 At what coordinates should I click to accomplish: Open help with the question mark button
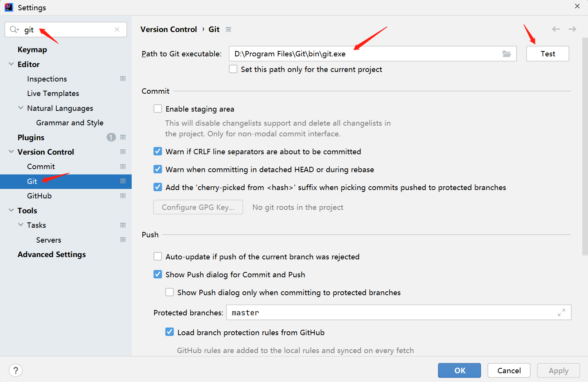16,370
